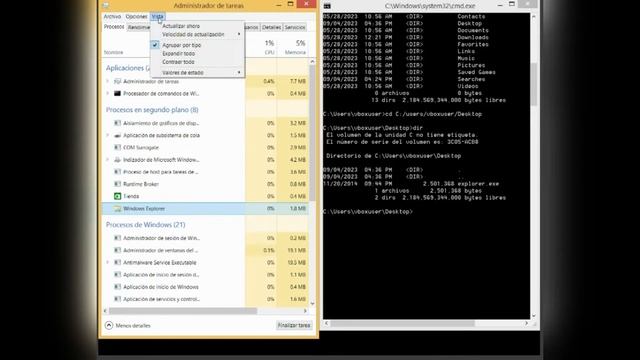Viewport: 640px width, 360px height.
Task: Click the Windows Explorer folder icon
Action: 118,209
